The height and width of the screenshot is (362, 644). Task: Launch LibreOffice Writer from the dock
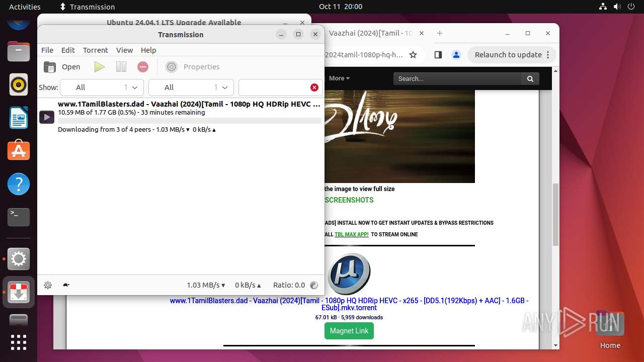pos(19,118)
